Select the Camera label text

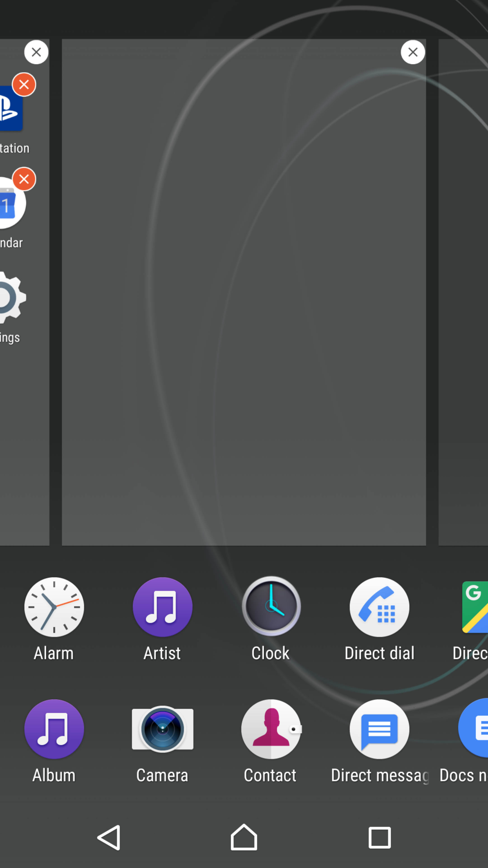pos(162,775)
